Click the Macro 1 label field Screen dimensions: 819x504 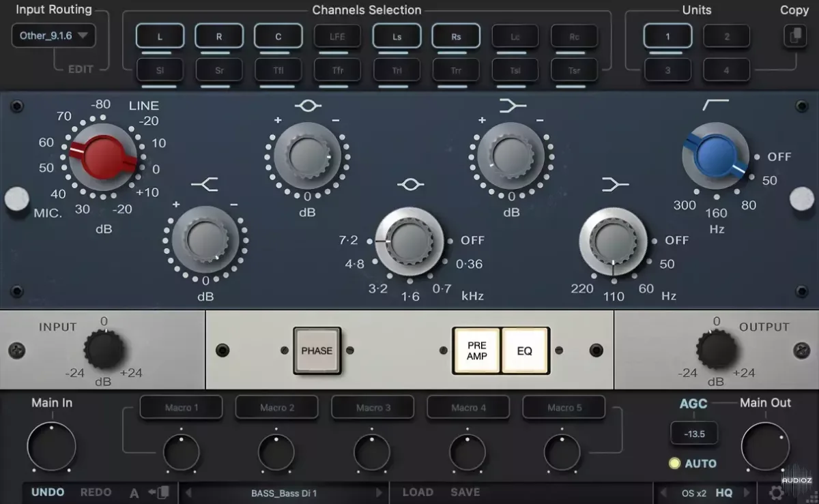pos(182,408)
